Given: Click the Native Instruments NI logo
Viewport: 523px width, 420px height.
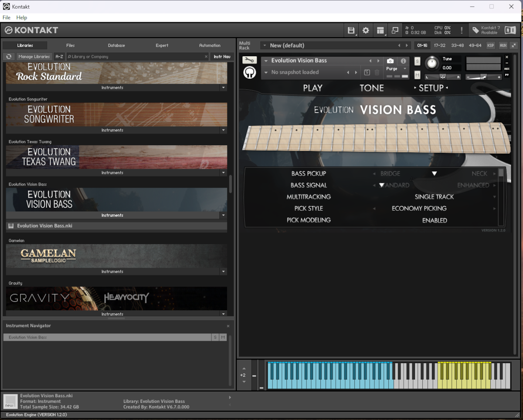Looking at the screenshot, I should click(x=510, y=30).
